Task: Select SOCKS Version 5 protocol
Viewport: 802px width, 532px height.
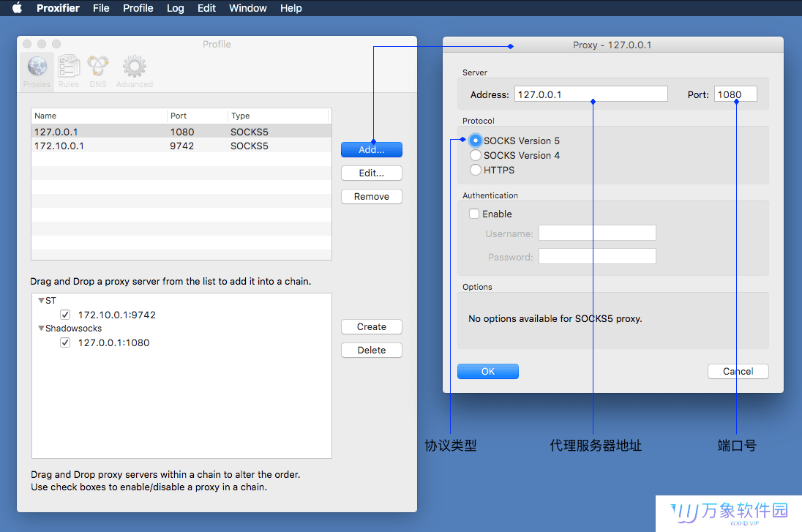Action: click(476, 141)
